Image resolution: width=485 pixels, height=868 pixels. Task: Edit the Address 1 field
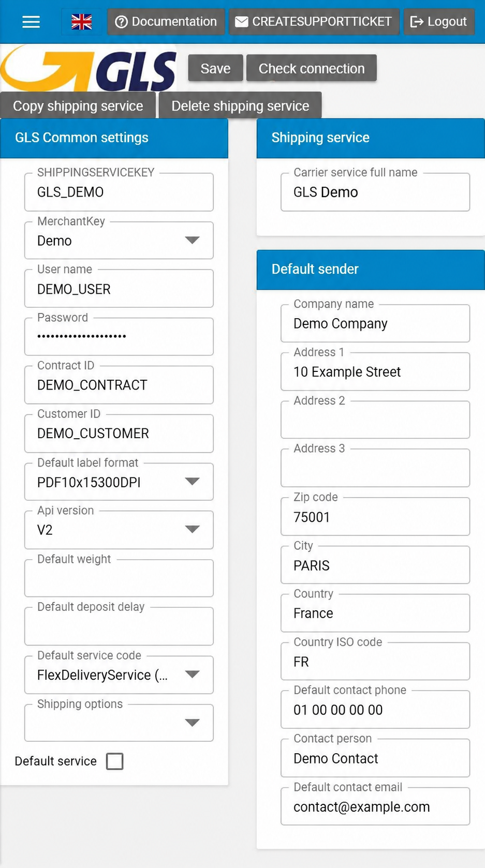pos(375,372)
